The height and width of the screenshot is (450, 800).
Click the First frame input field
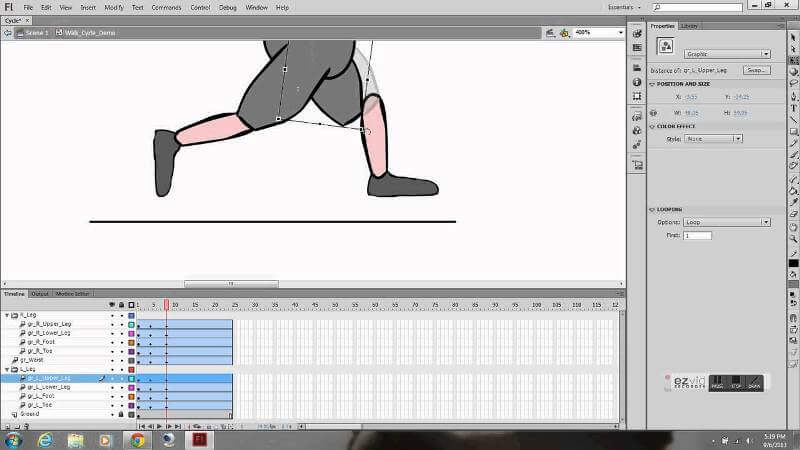[697, 236]
